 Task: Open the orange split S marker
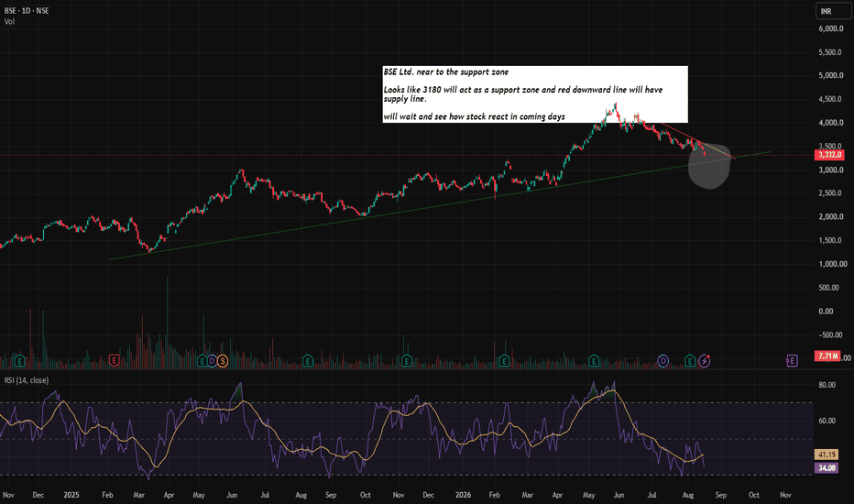223,361
